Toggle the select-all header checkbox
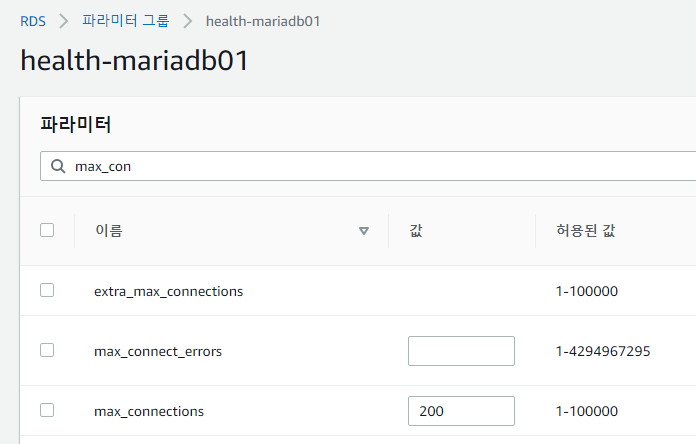The width and height of the screenshot is (696, 444). click(x=47, y=230)
